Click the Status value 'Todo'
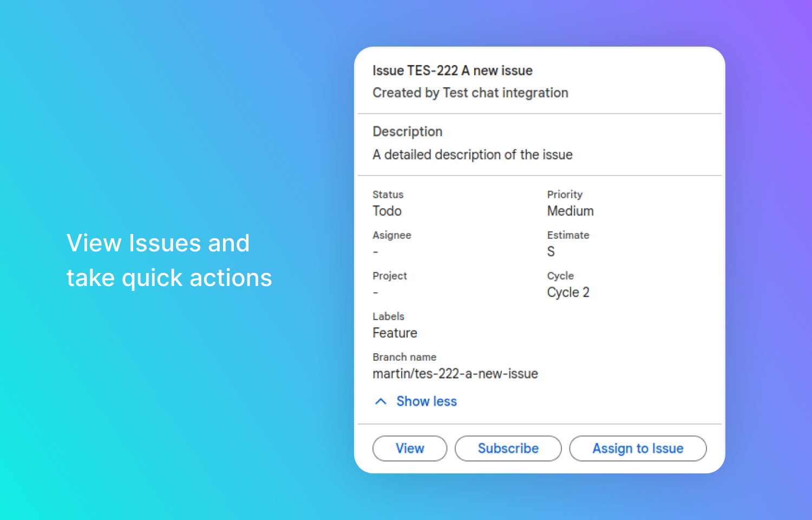Screen dimensions: 812x520 click(387, 211)
